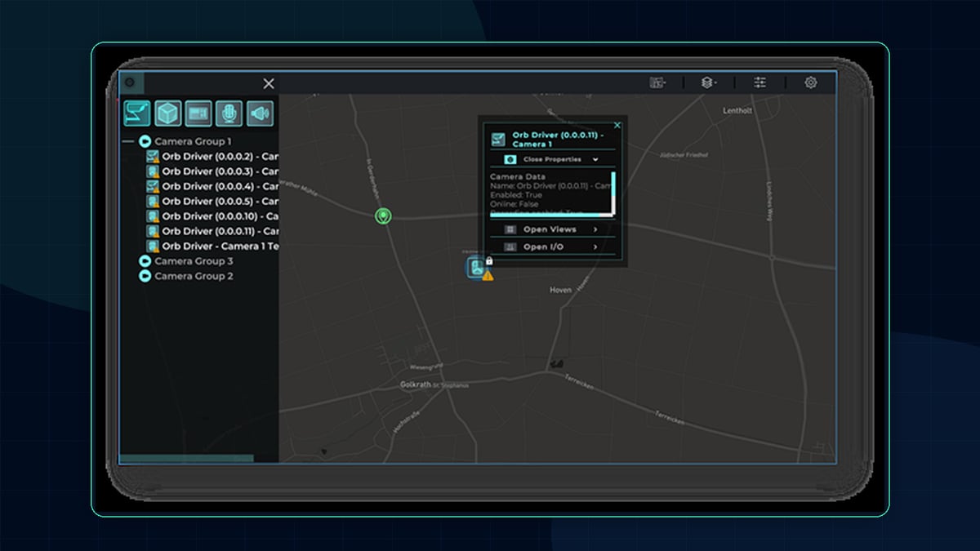Select the 3D cube objects filter icon
980x551 pixels.
(x=168, y=113)
